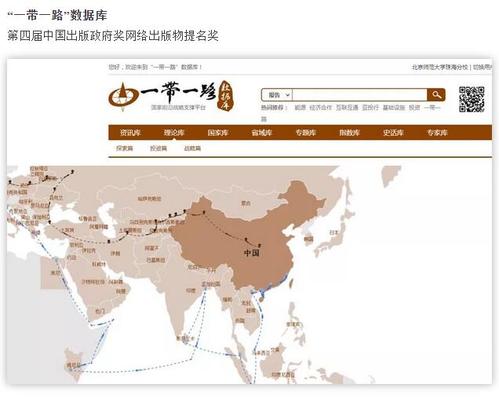Click the 一带一路 compass logo icon

point(123,96)
